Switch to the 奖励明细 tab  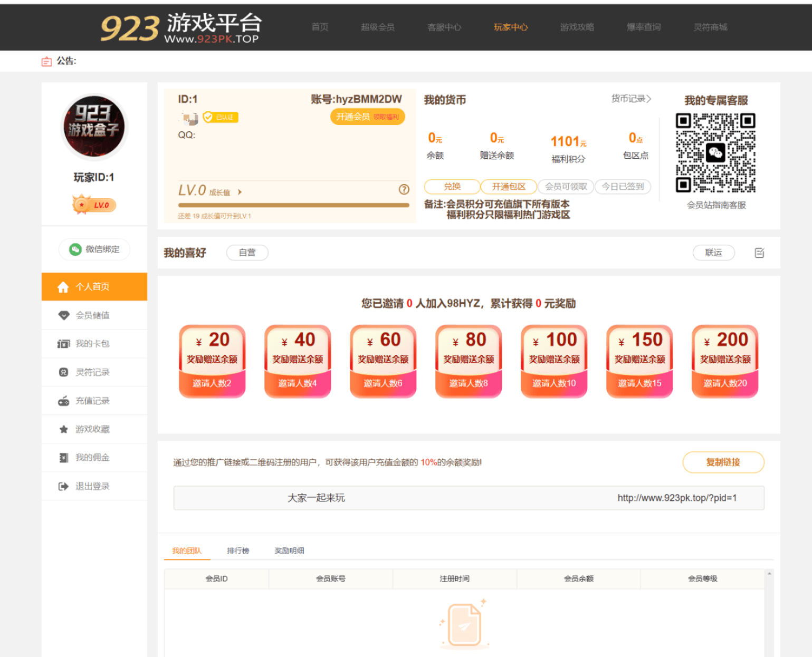coord(289,550)
